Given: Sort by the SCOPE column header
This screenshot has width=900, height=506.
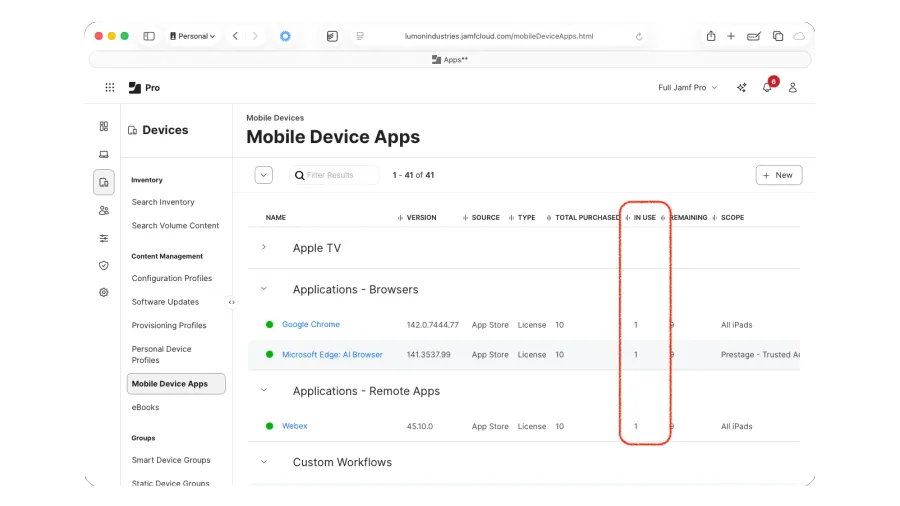Looking at the screenshot, I should [x=732, y=217].
